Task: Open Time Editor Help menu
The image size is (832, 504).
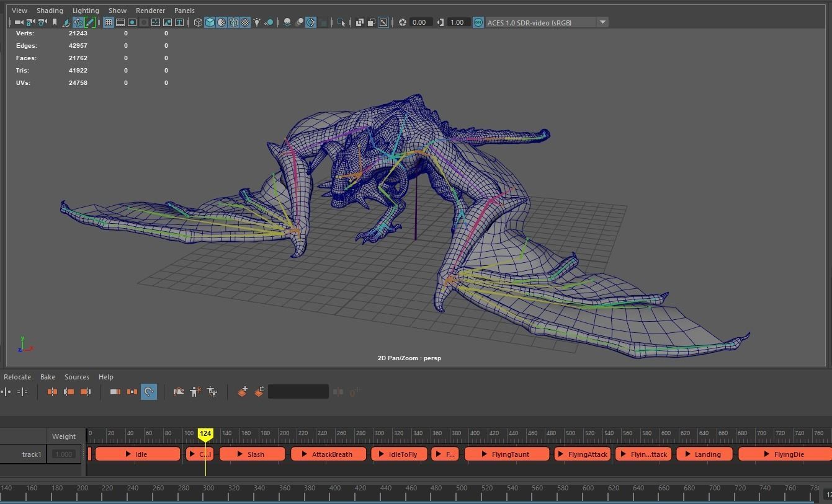Action: click(x=106, y=377)
